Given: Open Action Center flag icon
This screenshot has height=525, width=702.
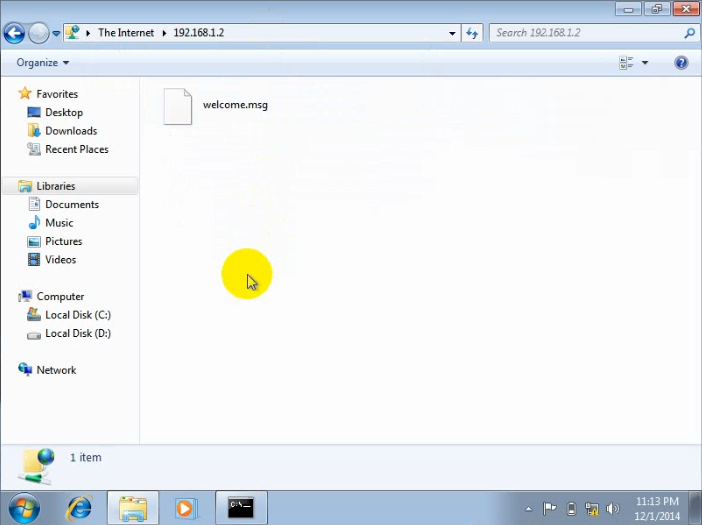Looking at the screenshot, I should tap(549, 508).
